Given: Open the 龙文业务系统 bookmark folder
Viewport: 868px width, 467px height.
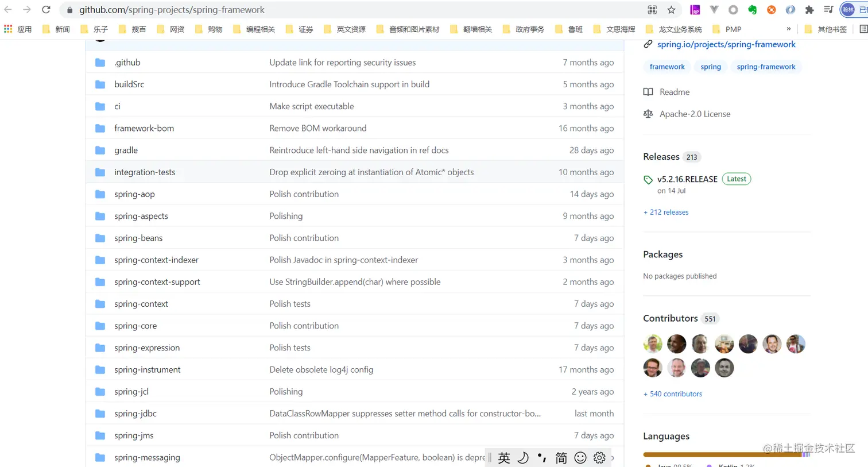Looking at the screenshot, I should 674,29.
